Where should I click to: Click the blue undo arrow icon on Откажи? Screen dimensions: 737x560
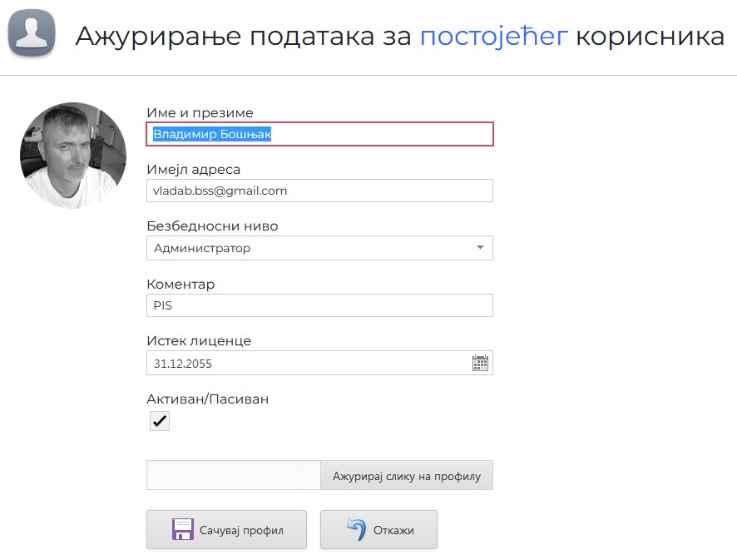click(x=356, y=530)
